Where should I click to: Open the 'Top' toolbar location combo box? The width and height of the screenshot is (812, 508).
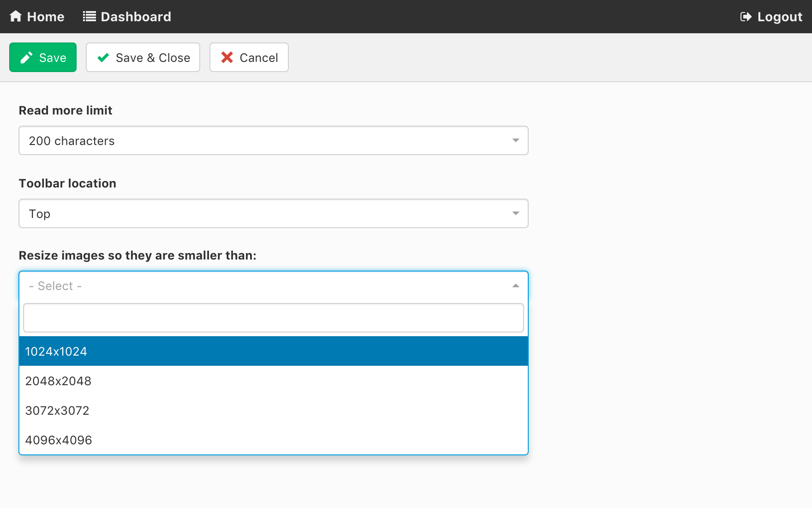[x=268, y=213]
